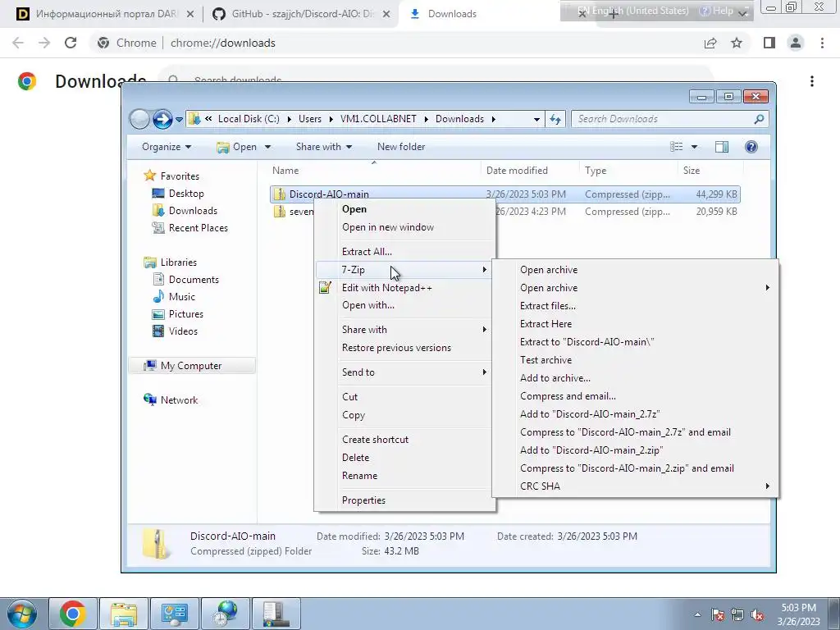This screenshot has height=630, width=840.
Task: Toggle the preview pane icon
Action: 722,147
